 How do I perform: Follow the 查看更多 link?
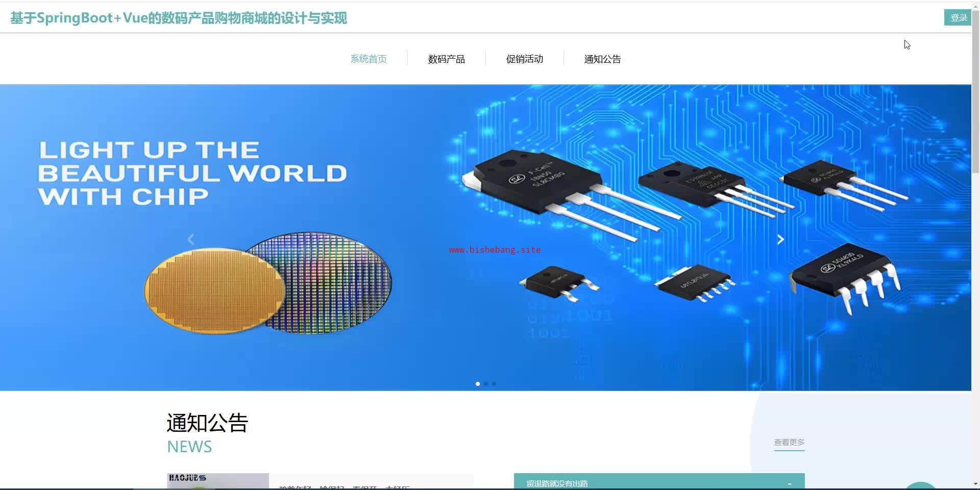[x=789, y=443]
